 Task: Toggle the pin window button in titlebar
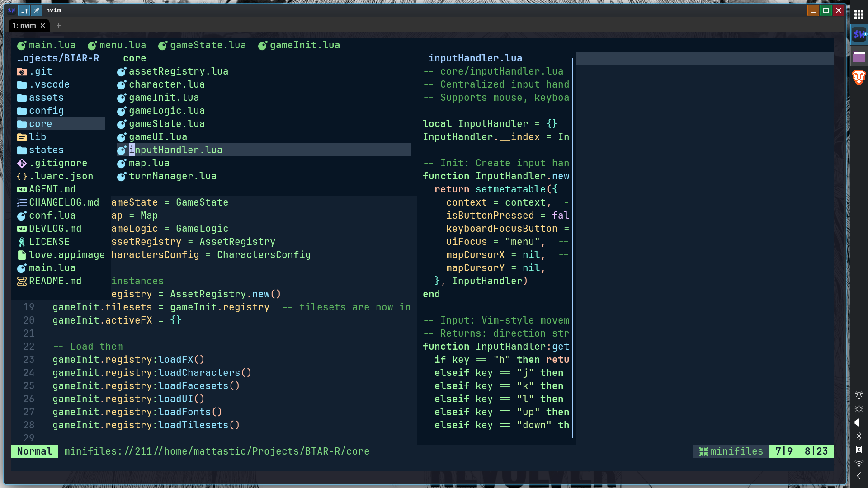pos(37,10)
